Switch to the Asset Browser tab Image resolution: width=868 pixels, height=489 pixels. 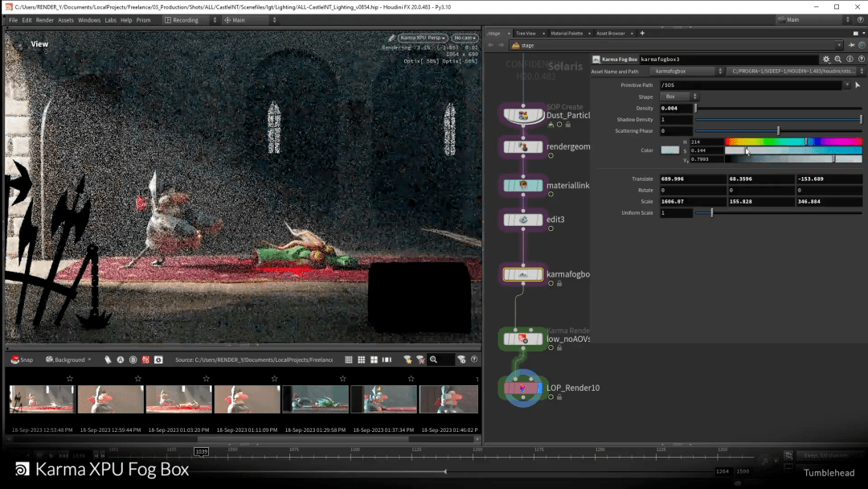[x=611, y=33]
